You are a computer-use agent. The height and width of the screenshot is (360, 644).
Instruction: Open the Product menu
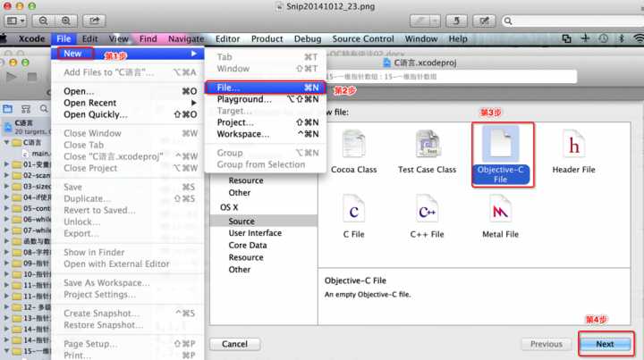point(267,38)
